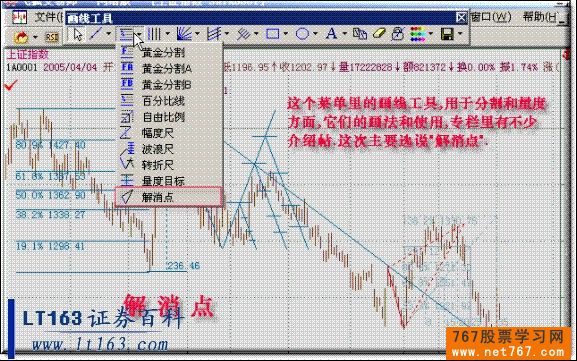The height and width of the screenshot is (361, 577).
Task: Select the fan lines tool
Action: coord(184,34)
